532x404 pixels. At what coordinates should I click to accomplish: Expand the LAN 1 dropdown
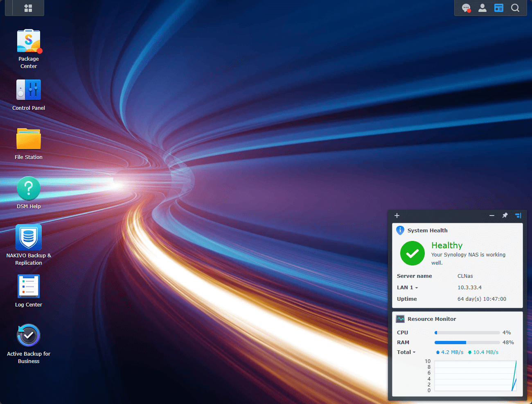click(x=408, y=288)
